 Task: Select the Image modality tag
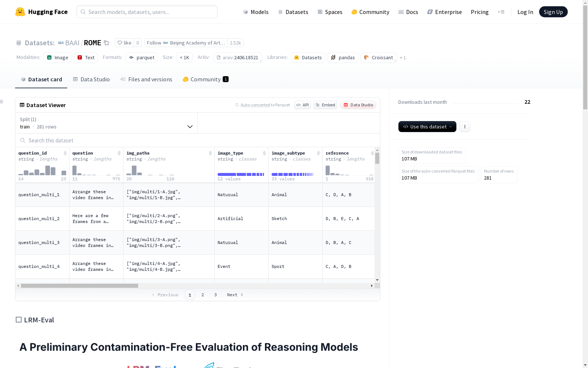click(x=58, y=57)
